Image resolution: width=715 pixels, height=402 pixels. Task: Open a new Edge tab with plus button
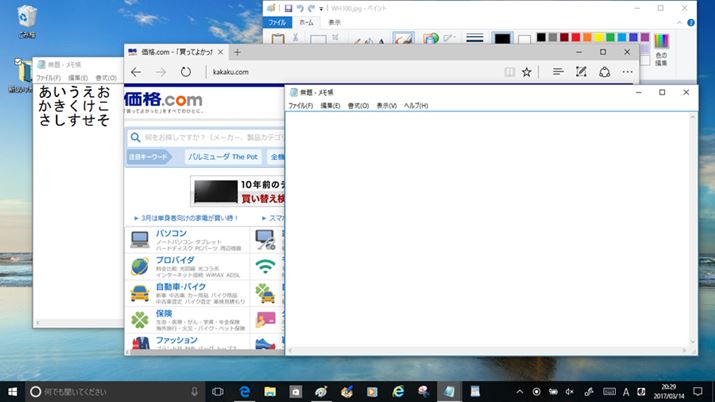pos(237,52)
